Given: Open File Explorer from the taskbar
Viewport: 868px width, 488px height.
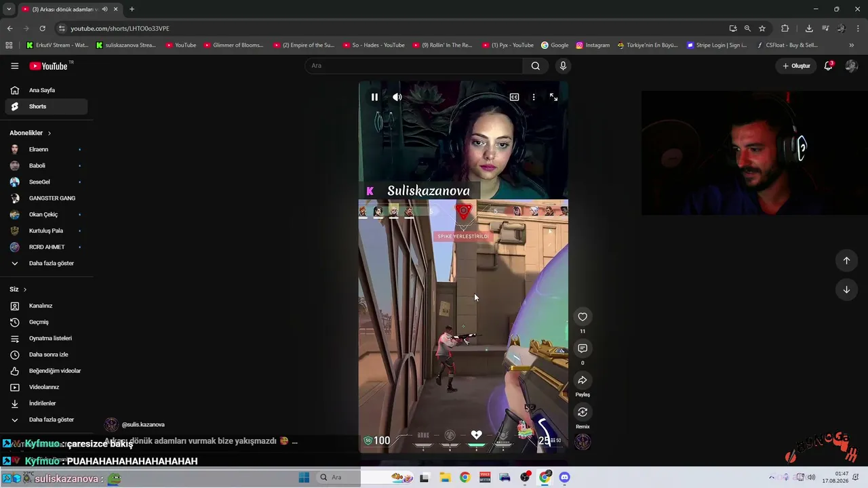Looking at the screenshot, I should [445, 477].
